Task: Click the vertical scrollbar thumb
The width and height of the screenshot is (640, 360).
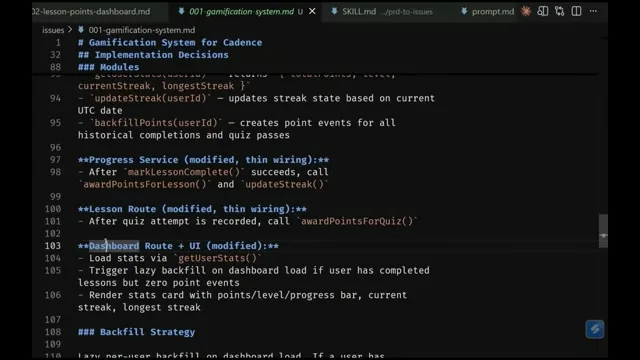Action: pos(603,231)
